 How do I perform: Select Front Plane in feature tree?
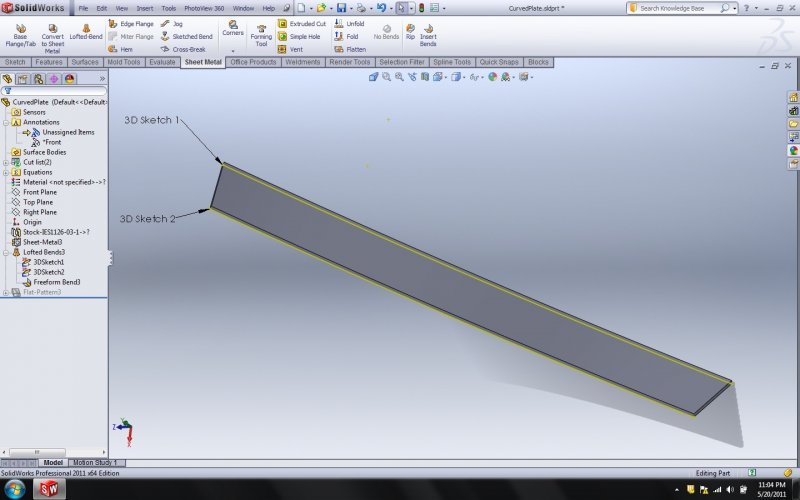click(x=40, y=192)
